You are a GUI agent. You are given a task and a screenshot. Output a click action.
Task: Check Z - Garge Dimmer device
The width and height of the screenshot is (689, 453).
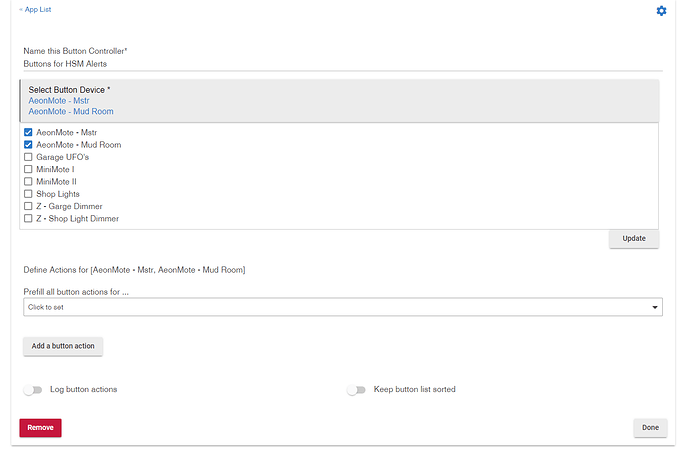(x=28, y=206)
